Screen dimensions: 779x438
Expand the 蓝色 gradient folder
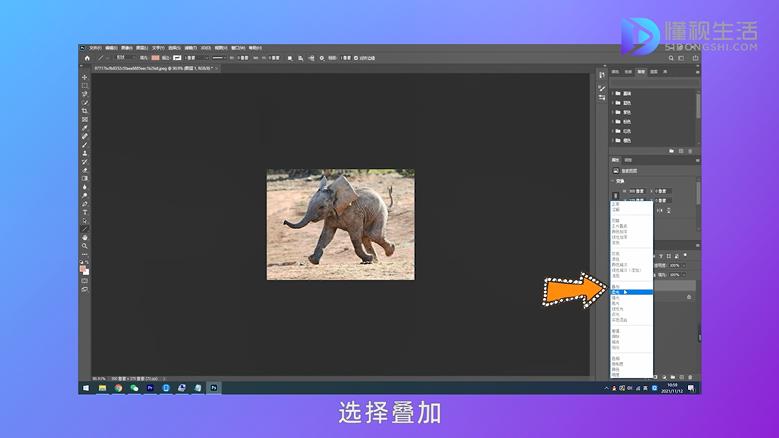613,103
